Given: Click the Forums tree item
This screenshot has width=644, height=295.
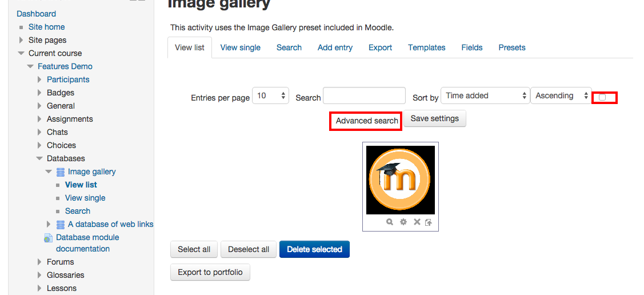Looking at the screenshot, I should click(x=61, y=262).
